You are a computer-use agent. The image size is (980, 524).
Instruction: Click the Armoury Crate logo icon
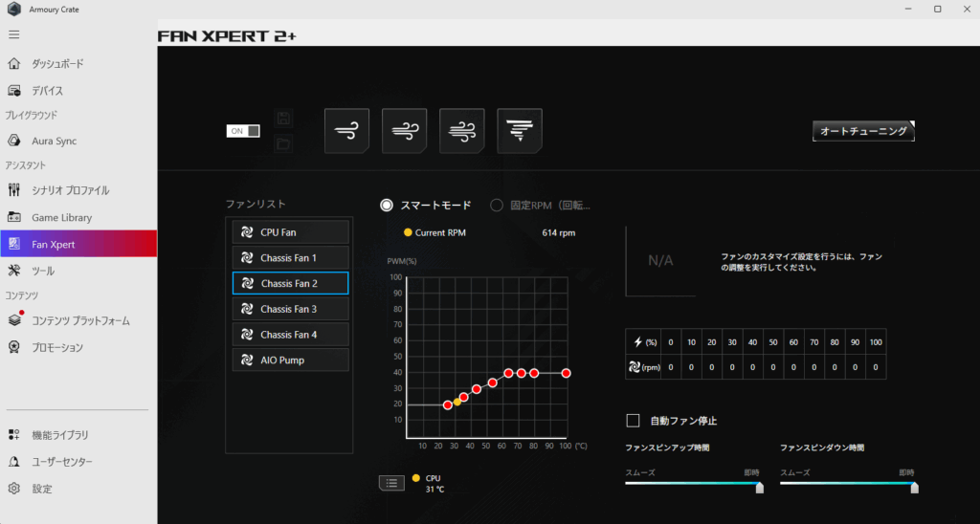point(13,10)
